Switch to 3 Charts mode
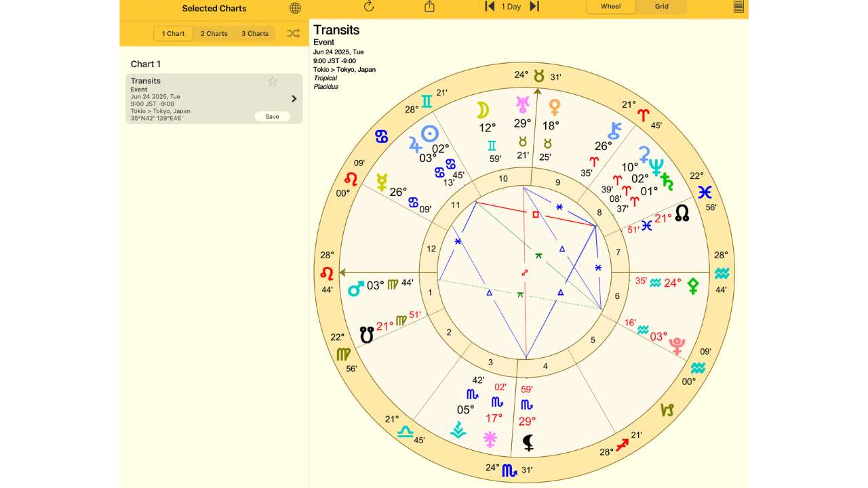 255,33
